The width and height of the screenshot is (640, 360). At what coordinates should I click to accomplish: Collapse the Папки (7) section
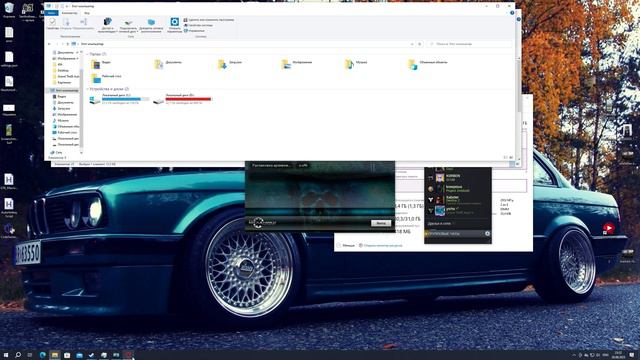(x=87, y=54)
